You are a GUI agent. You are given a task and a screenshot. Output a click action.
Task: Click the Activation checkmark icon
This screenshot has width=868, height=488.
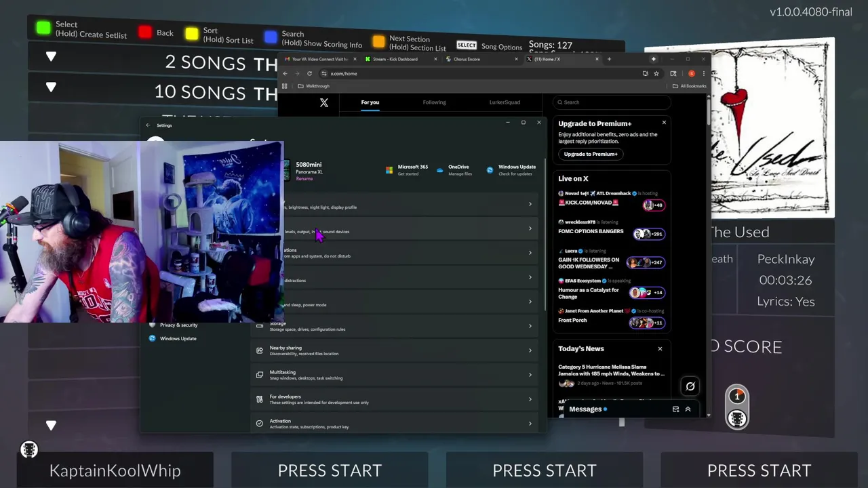pyautogui.click(x=259, y=424)
